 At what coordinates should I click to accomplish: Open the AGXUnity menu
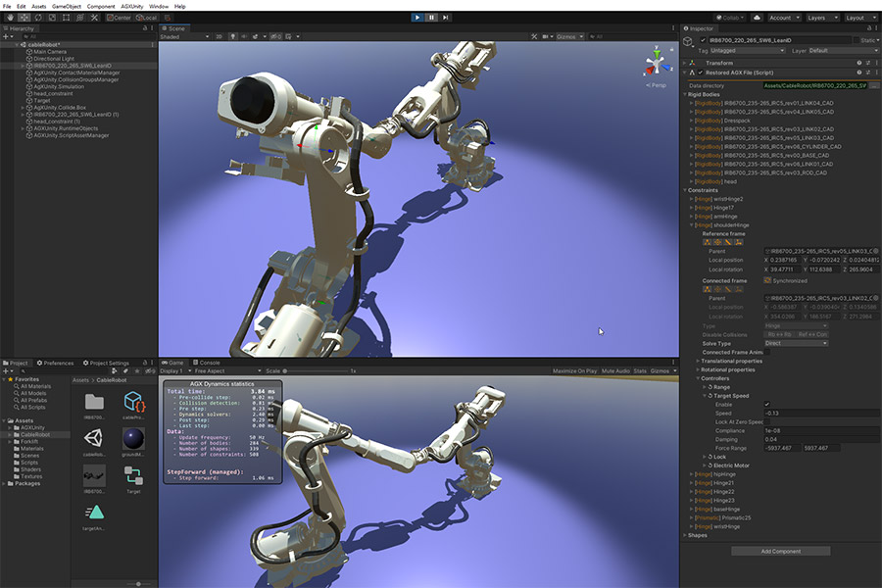[x=131, y=6]
